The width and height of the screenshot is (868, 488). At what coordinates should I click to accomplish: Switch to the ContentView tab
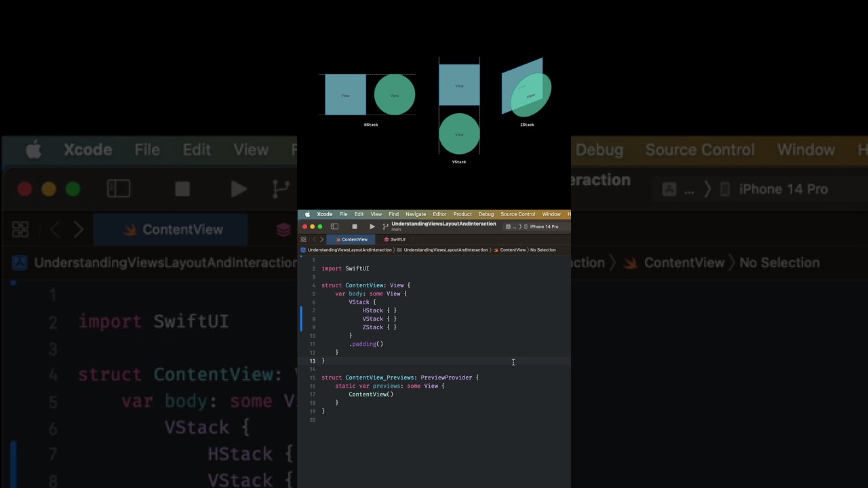(x=351, y=239)
